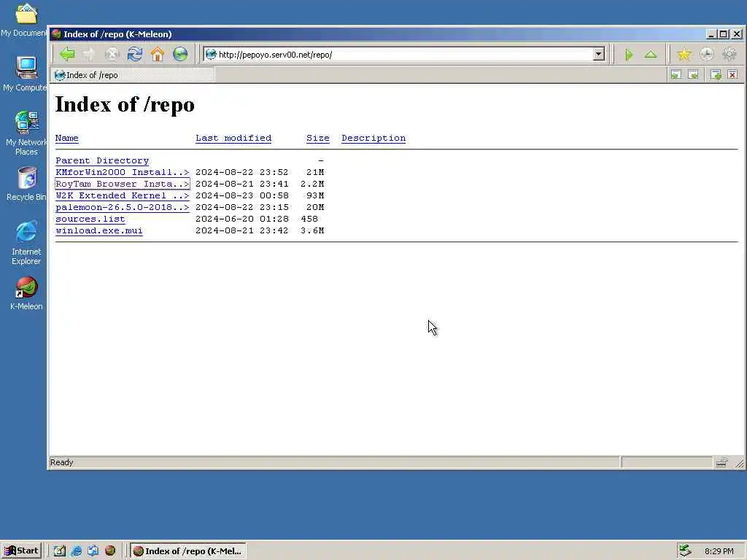Screen dimensions: 747x560
Task: Open Preferences via the gear icon
Action: point(729,54)
